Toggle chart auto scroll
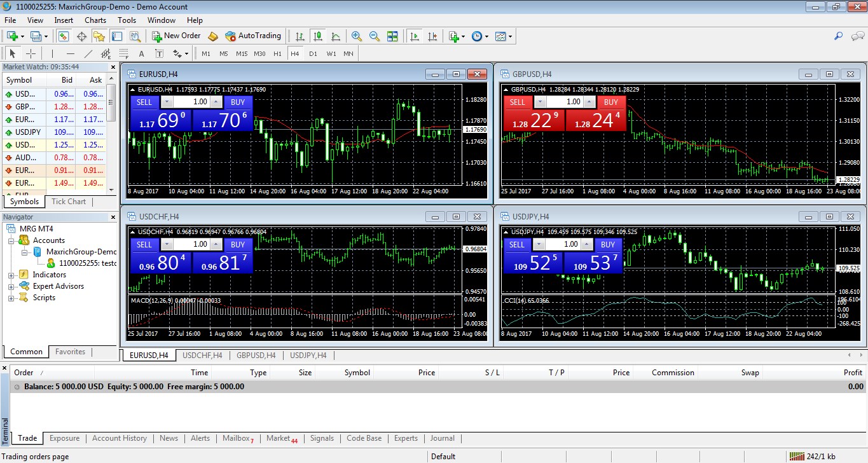This screenshot has width=868, height=463. pyautogui.click(x=415, y=36)
